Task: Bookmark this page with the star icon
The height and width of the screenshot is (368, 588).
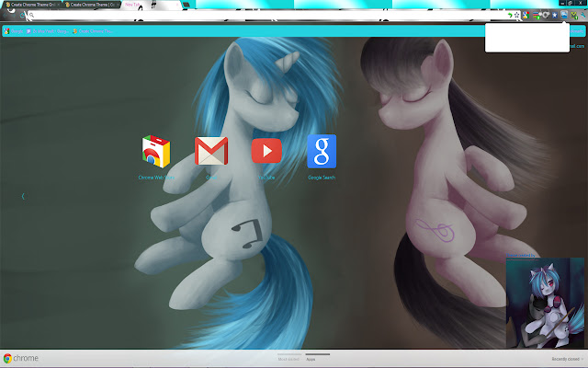Action: (x=516, y=16)
